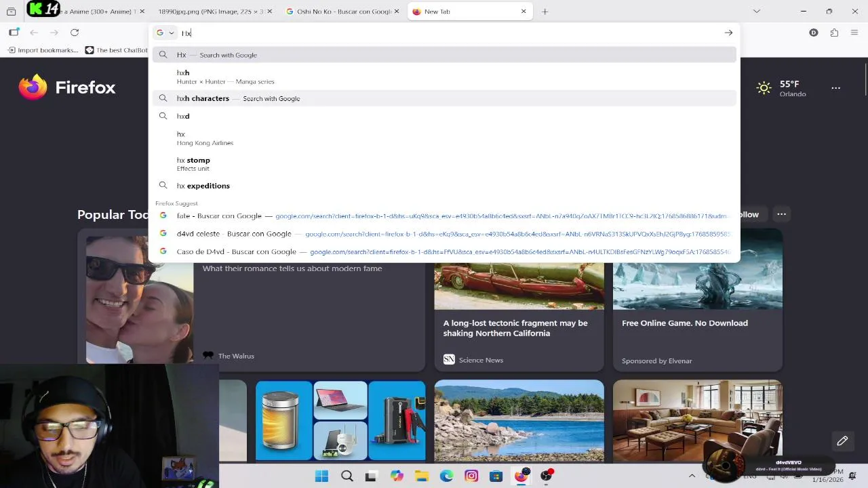Pick the 'hxd' search suggestion
868x488 pixels.
[444, 116]
